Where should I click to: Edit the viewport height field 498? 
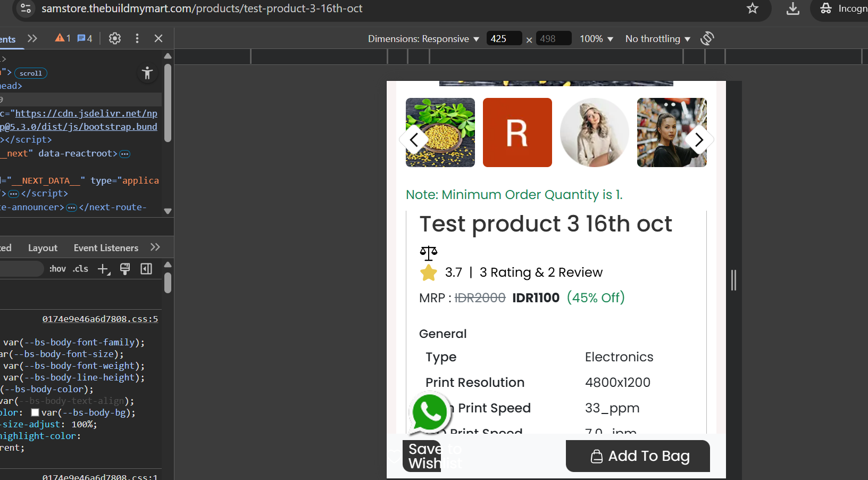(x=553, y=39)
